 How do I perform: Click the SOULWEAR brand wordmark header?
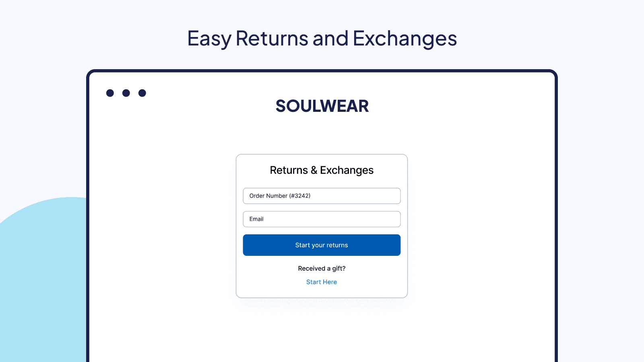point(322,106)
